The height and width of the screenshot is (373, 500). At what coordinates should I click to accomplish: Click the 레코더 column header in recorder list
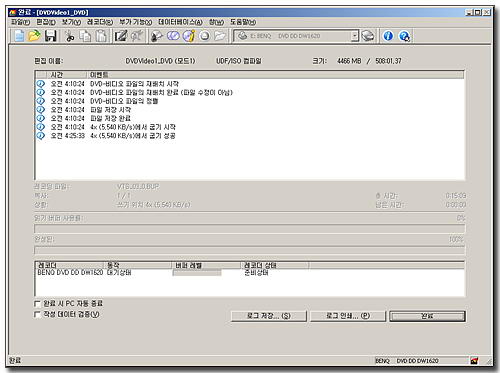70,265
